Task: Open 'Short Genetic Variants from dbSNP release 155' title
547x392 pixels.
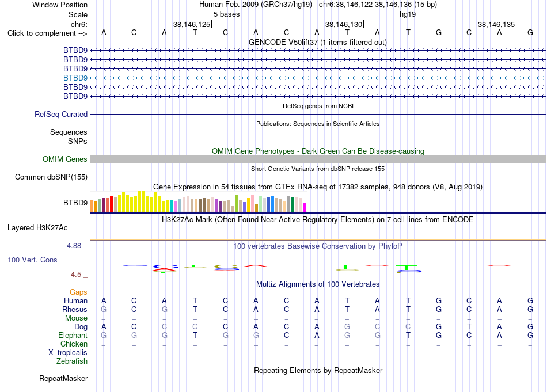Action: click(x=318, y=169)
